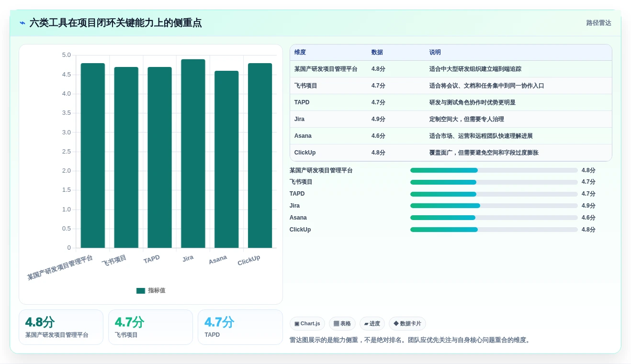Click the Jira label in progress list

tap(294, 206)
